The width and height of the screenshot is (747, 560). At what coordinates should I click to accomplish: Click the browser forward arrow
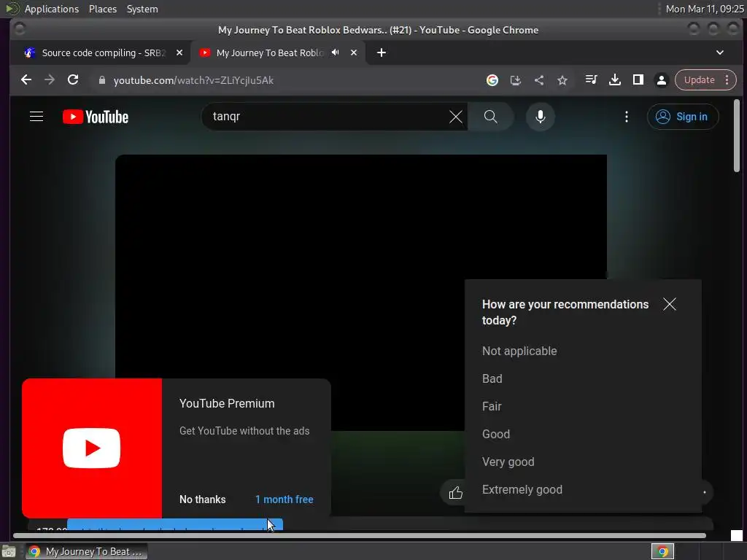[x=50, y=80]
